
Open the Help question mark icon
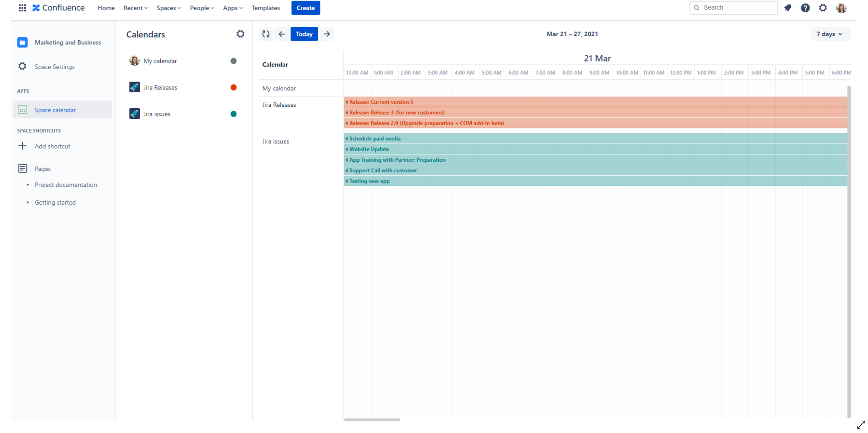point(805,8)
